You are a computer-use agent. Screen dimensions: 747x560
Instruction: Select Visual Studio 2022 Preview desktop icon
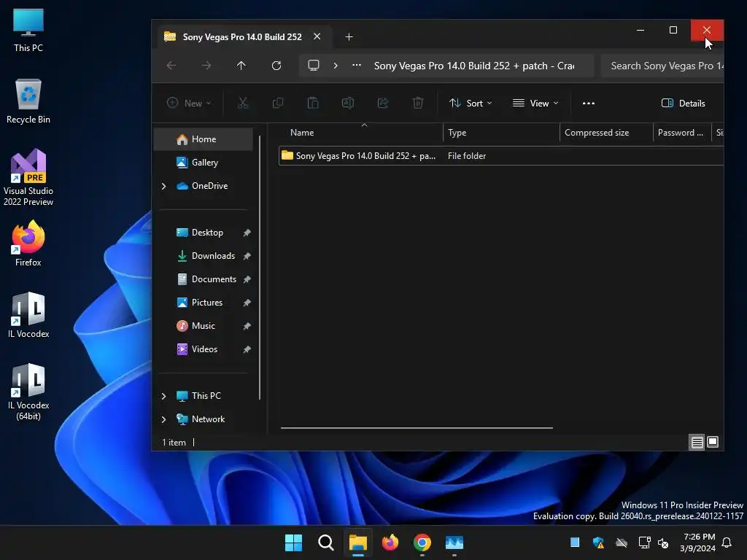pyautogui.click(x=28, y=178)
